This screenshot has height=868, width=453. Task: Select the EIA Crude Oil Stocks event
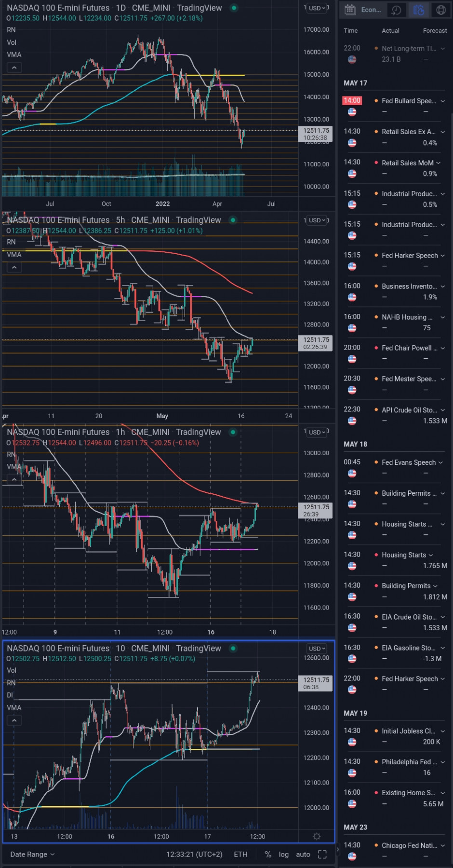coord(395,622)
